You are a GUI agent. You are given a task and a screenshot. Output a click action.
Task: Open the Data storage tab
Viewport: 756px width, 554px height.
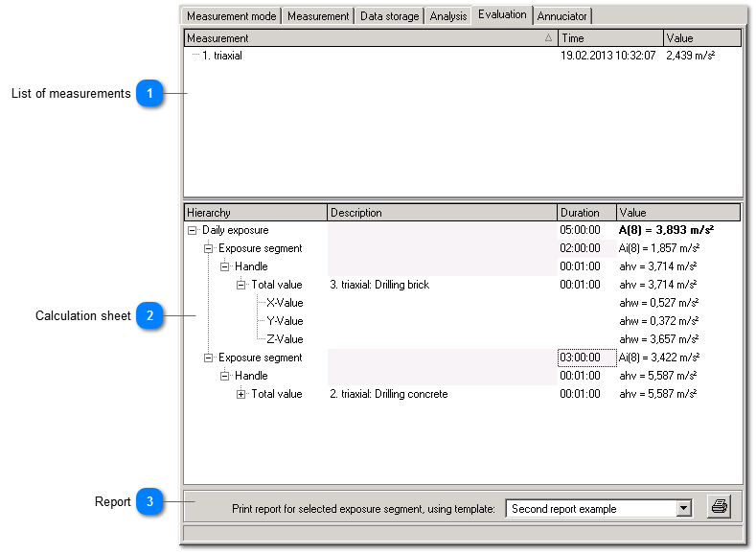click(x=389, y=16)
